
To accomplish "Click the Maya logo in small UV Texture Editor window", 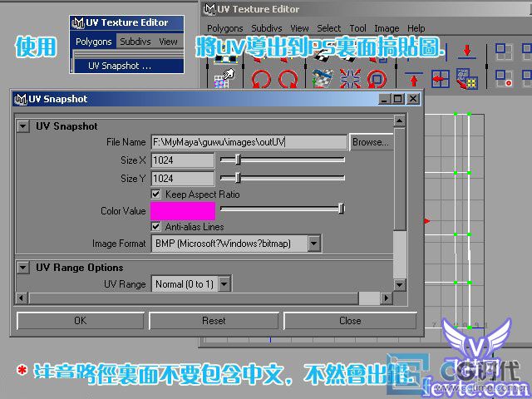I will [x=78, y=22].
